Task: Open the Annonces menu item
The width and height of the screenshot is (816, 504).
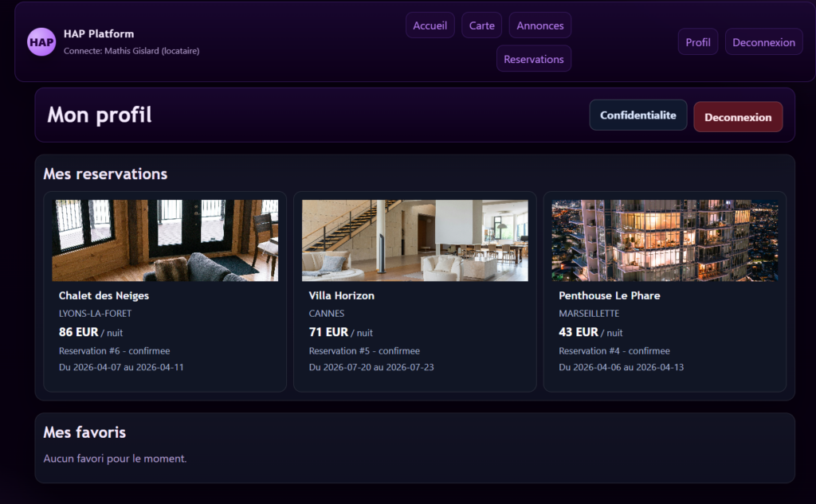Action: pyautogui.click(x=539, y=25)
